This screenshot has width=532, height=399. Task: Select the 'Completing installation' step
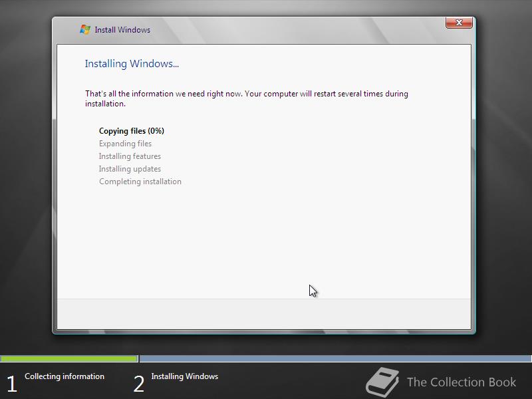[x=140, y=182]
